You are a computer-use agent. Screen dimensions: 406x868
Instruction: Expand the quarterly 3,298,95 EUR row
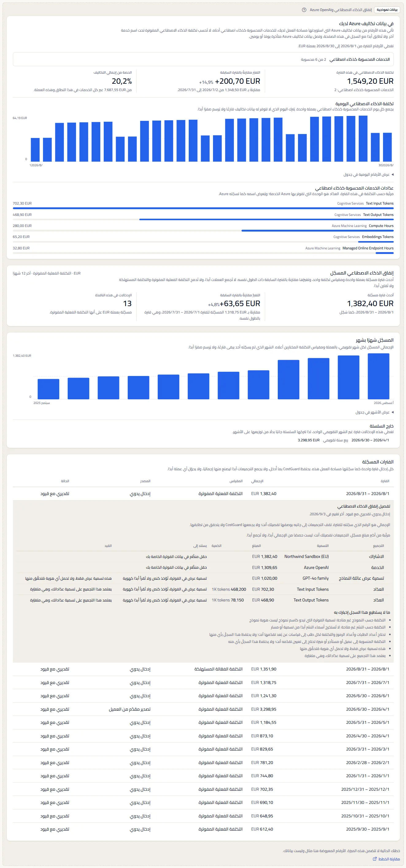[203, 709]
